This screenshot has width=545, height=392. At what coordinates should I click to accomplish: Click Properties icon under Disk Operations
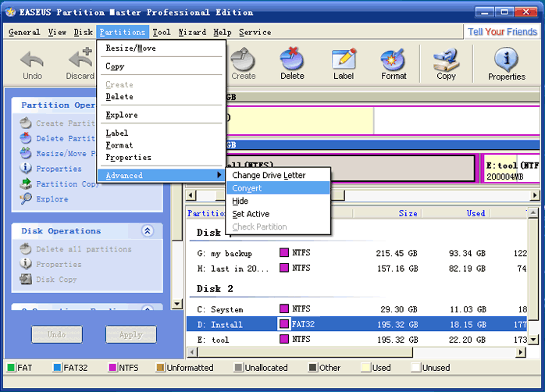coord(26,264)
